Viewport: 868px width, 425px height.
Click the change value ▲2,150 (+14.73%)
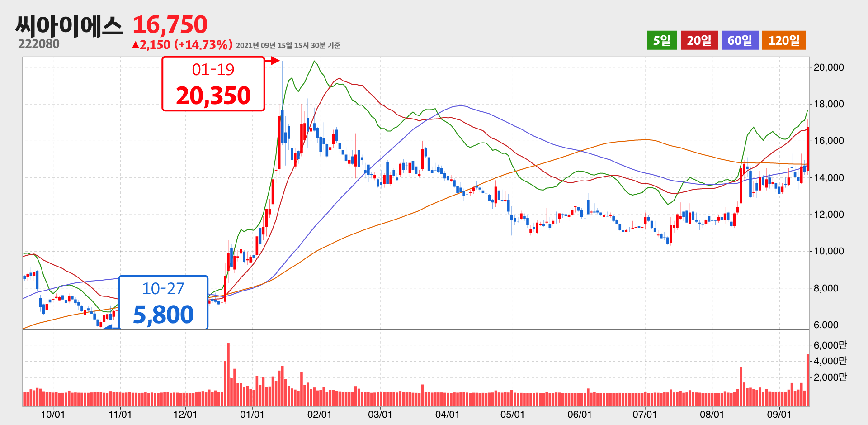(x=182, y=45)
